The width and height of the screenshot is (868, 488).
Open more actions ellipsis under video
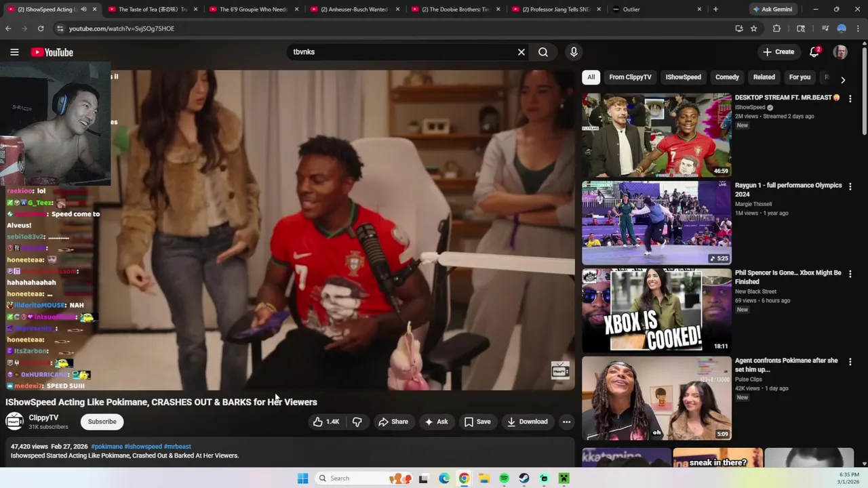pyautogui.click(x=566, y=422)
